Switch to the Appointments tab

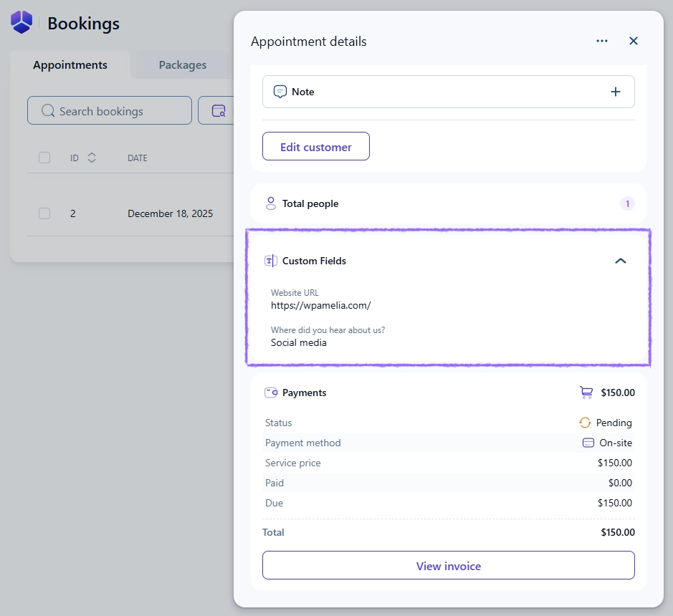(70, 65)
